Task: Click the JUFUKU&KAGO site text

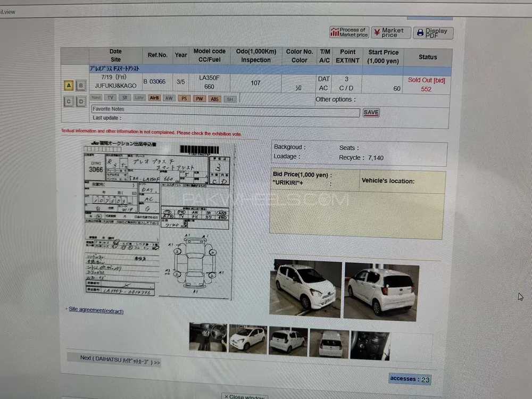Action: pyautogui.click(x=115, y=86)
